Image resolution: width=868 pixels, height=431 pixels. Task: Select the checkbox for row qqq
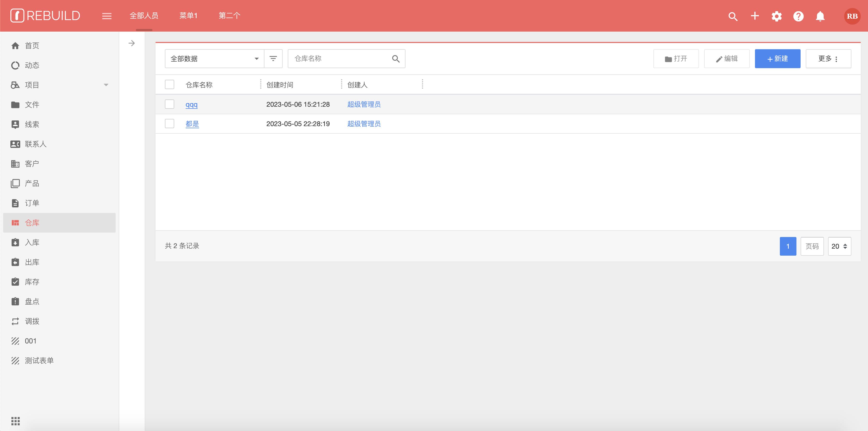170,104
